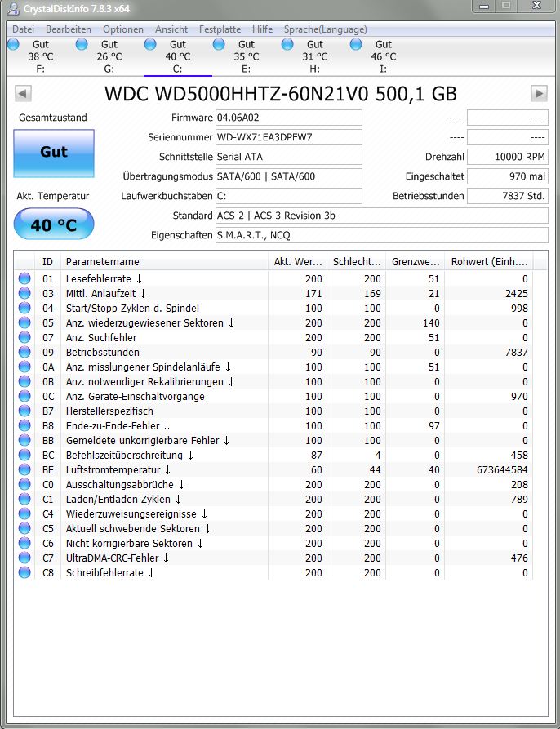Select the F: drive status orb
The width and height of the screenshot is (560, 729).
click(14, 44)
